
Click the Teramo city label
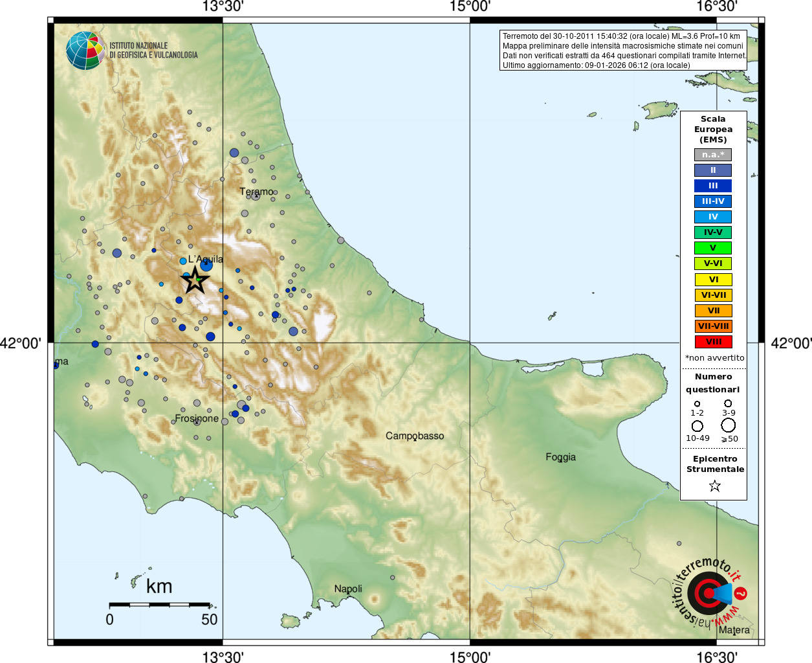[x=256, y=192]
